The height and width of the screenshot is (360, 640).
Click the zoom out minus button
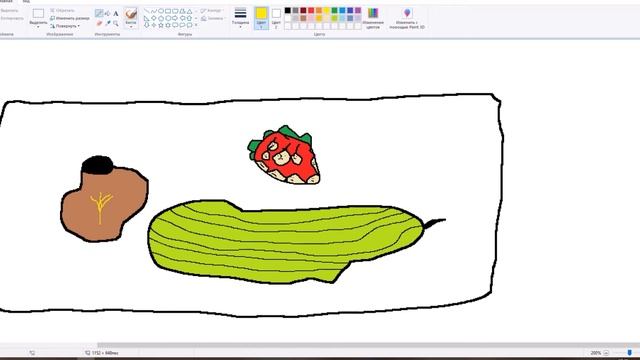[x=606, y=353]
